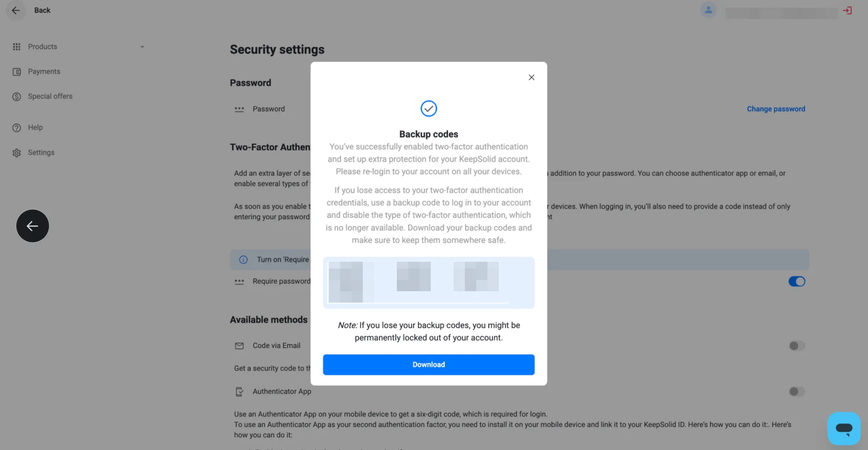This screenshot has height=450, width=868.
Task: Enable the Authenticator App toggle
Action: click(x=797, y=391)
